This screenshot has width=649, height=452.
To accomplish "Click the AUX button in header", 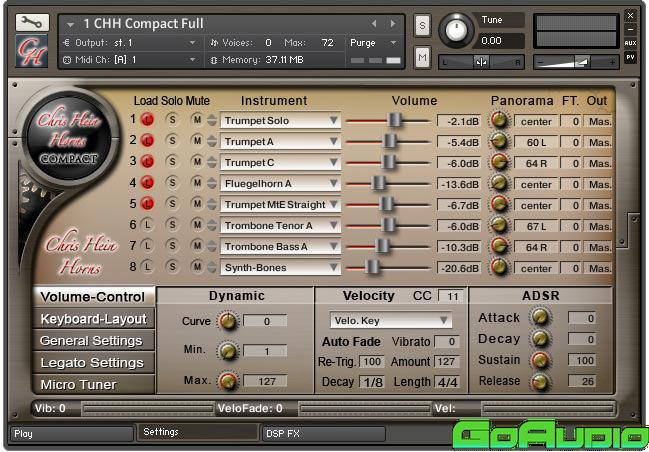I will [x=630, y=43].
